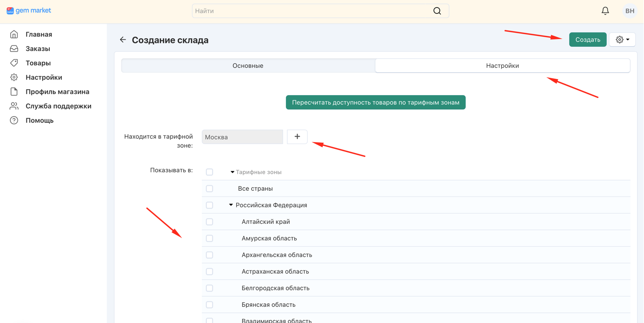Check the Российская Федерация checkbox
Screen dimensions: 644x323
click(x=210, y=205)
